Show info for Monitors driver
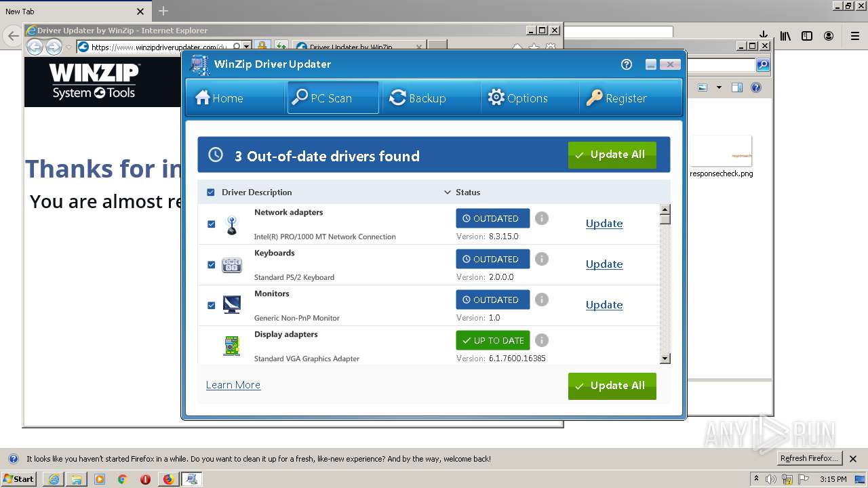Viewport: 868px width, 488px height. click(541, 300)
